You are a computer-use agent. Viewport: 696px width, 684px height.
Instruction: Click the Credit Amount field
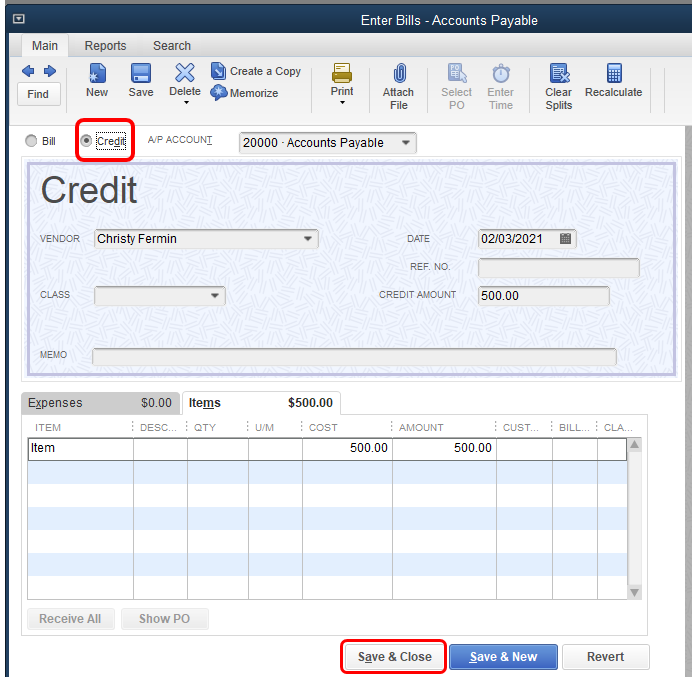[544, 296]
